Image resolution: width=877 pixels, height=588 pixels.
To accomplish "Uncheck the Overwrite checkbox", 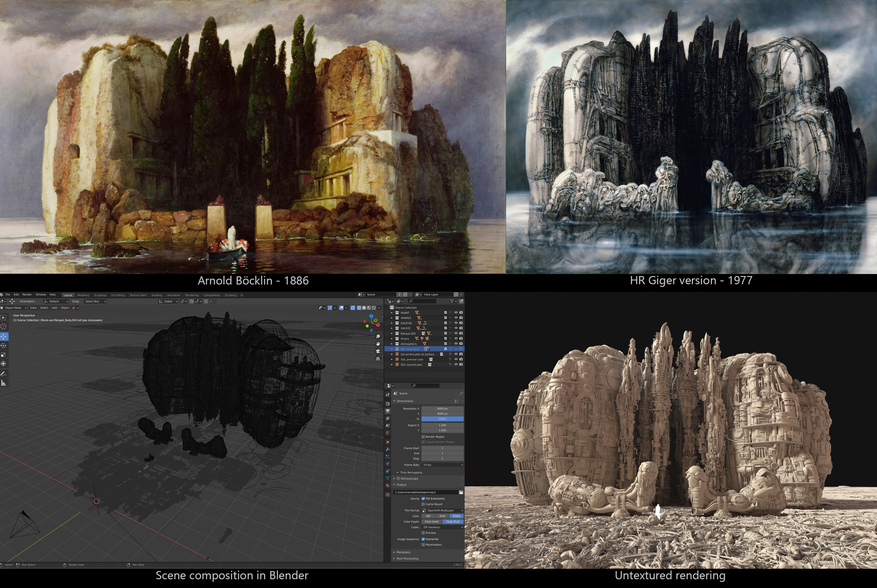I will pyautogui.click(x=423, y=539).
